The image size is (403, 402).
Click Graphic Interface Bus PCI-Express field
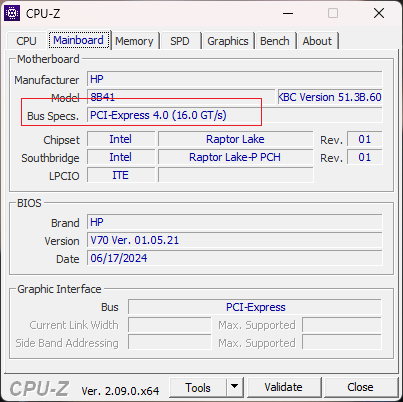(x=255, y=307)
